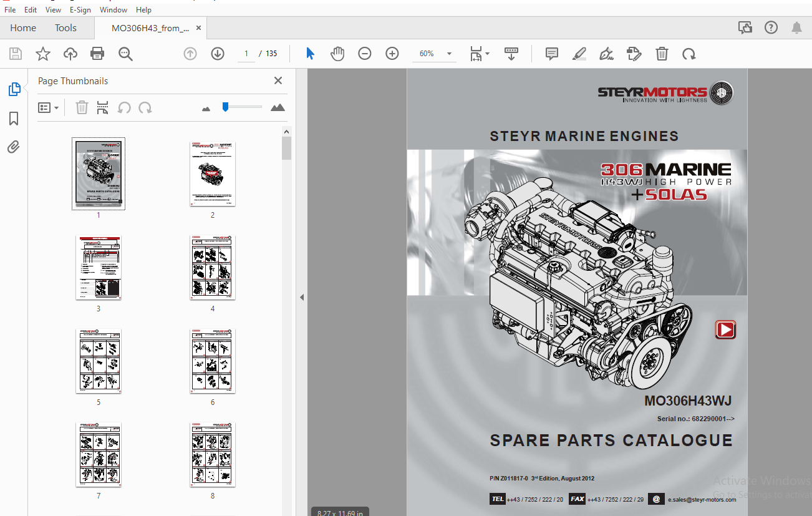Rotate the page with the toolbar rotate icon
Image resolution: width=812 pixels, height=516 pixels.
click(x=689, y=54)
